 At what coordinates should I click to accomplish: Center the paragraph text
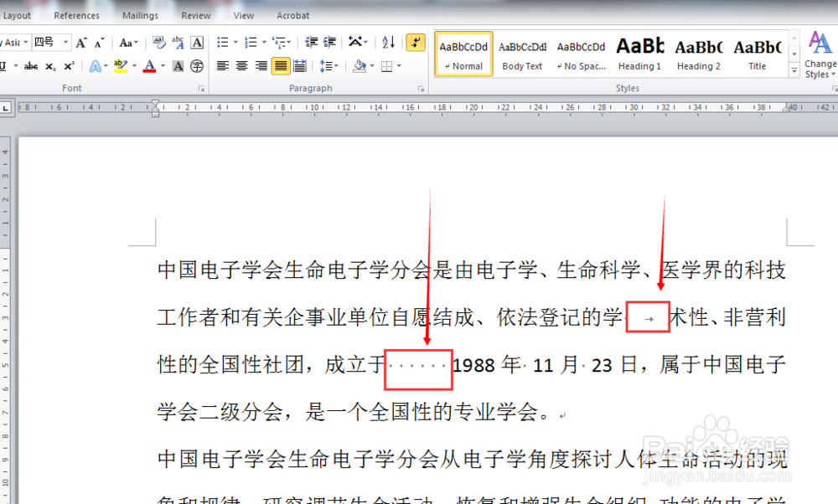(x=241, y=66)
